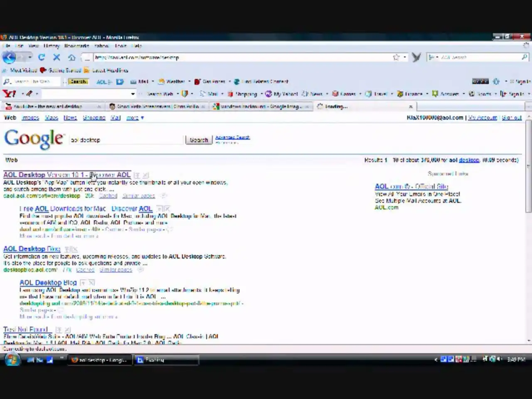Click the AOL toolbar Search button

click(78, 82)
